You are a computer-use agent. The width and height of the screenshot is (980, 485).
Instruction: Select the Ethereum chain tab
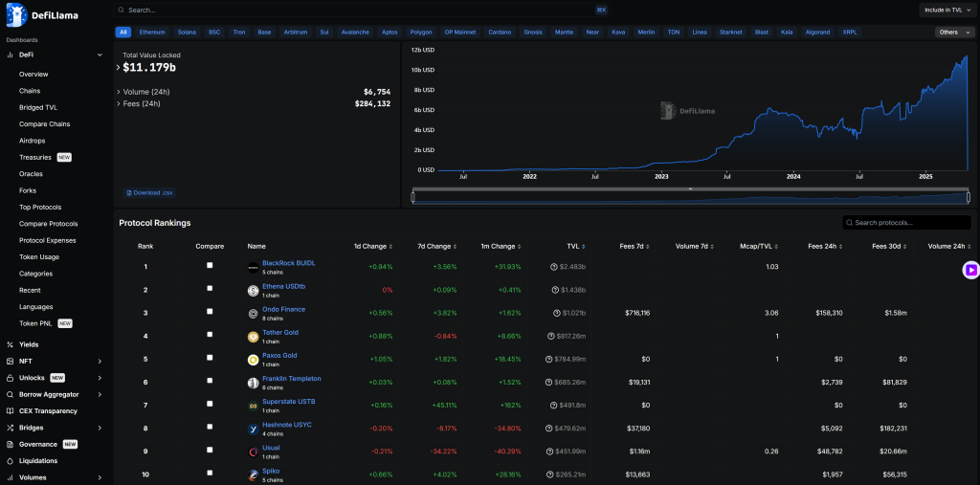click(152, 32)
